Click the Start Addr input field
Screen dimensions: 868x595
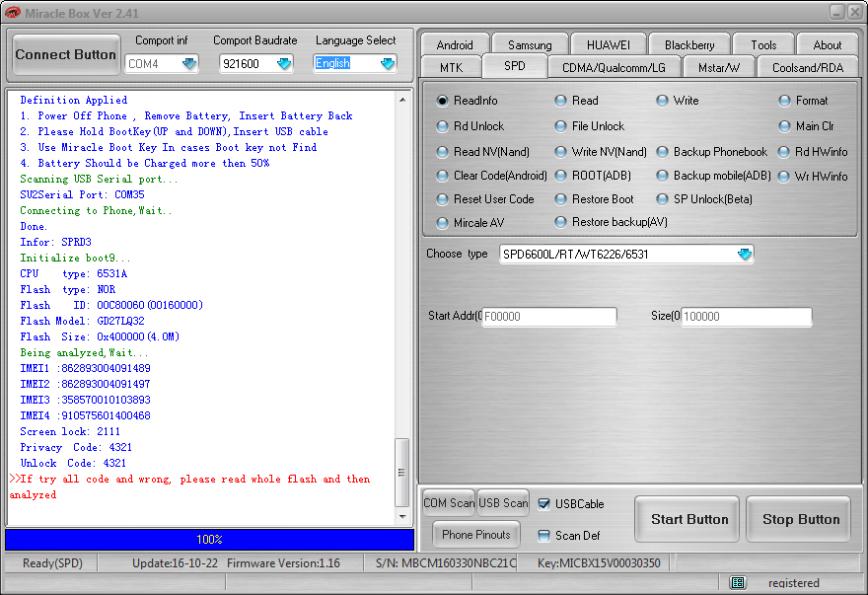tap(548, 317)
